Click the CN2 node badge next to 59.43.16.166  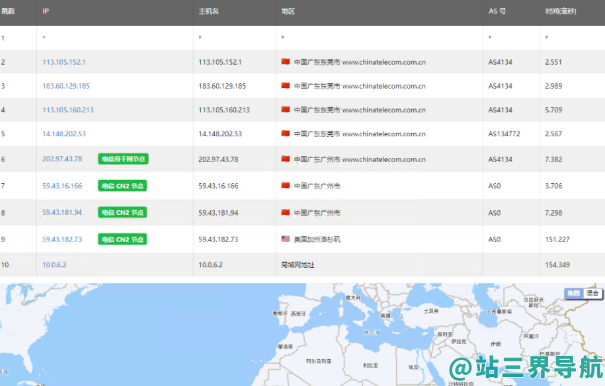pyautogui.click(x=122, y=186)
